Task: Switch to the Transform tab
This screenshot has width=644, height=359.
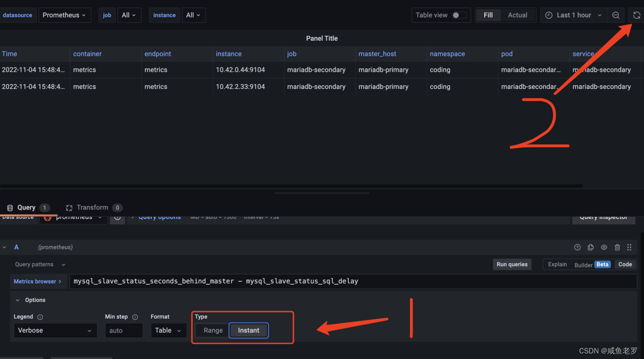Action: 94,207
